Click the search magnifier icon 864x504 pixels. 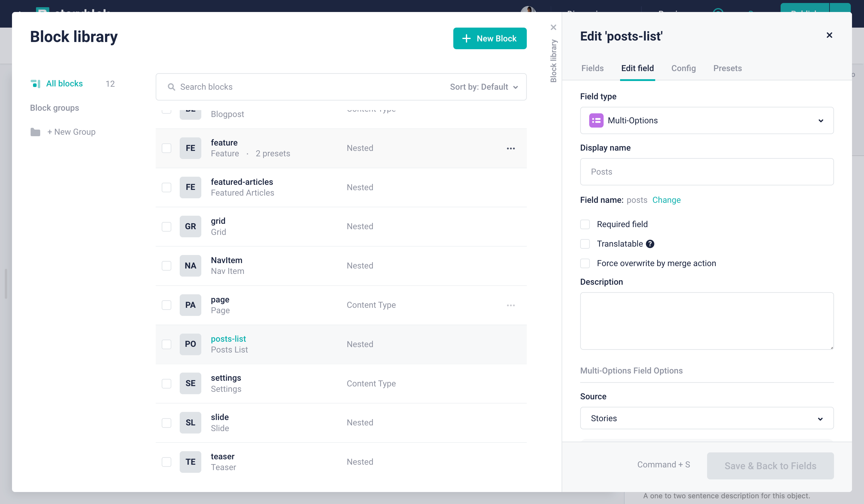tap(171, 87)
